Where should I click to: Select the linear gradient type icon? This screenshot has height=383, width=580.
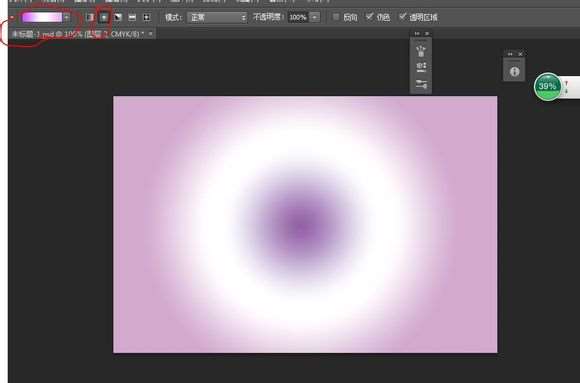90,17
